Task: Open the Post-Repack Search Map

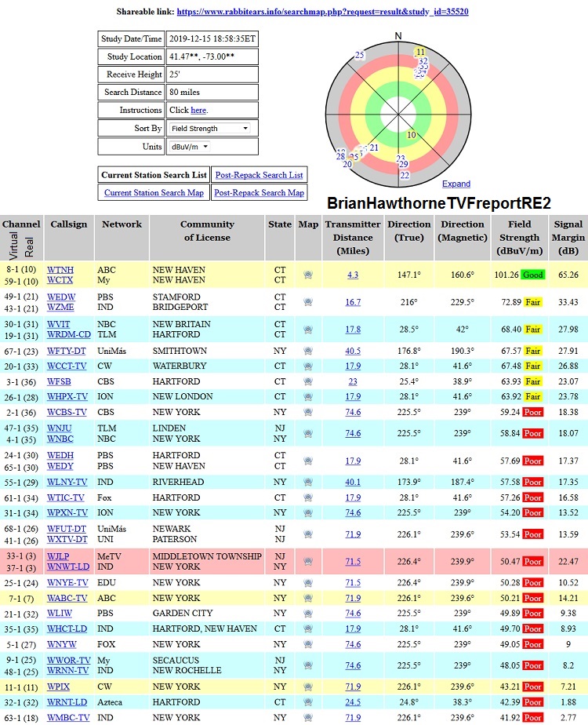Action: [259, 193]
